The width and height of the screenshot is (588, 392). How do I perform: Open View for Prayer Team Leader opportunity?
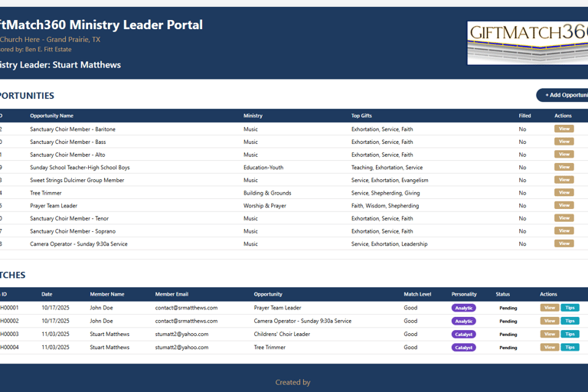tap(564, 205)
